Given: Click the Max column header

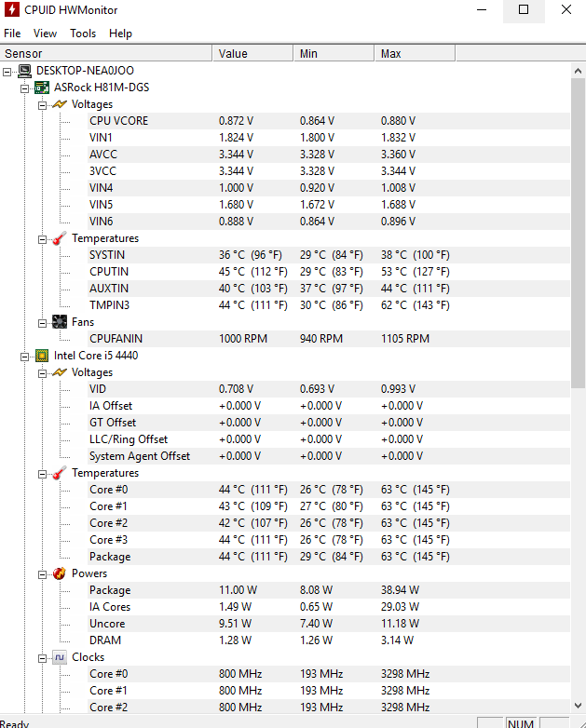Looking at the screenshot, I should tap(415, 53).
